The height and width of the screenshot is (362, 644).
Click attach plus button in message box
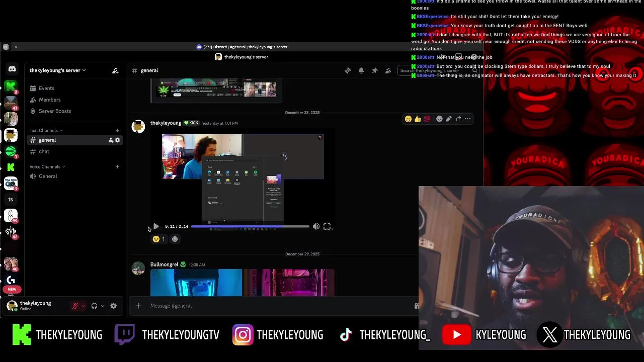tap(138, 306)
